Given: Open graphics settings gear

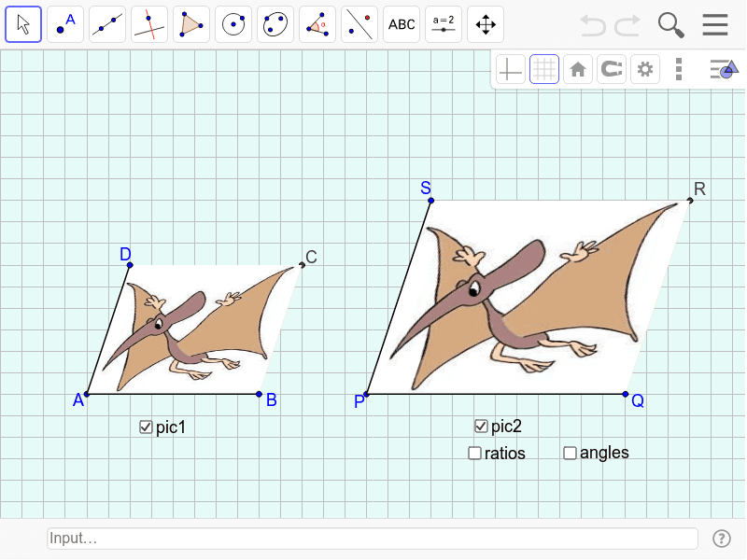Looking at the screenshot, I should coord(645,69).
